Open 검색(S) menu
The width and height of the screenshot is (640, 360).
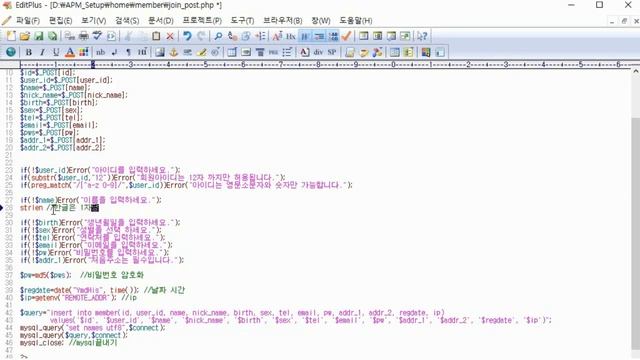[127, 20]
